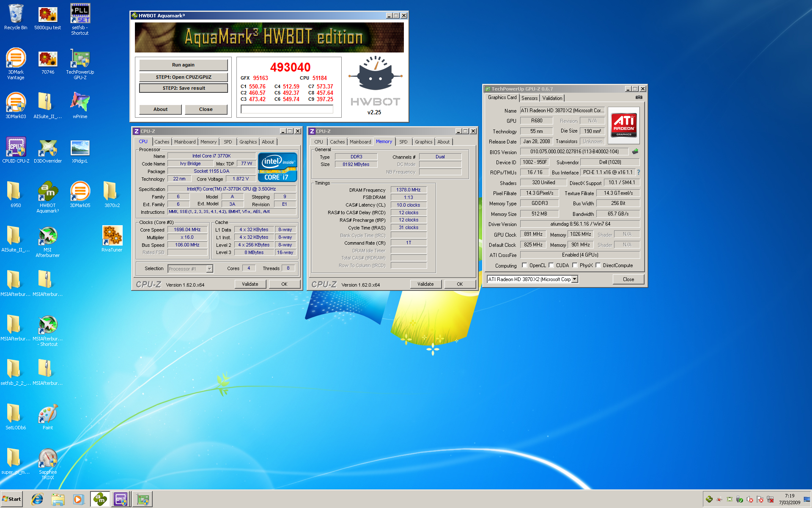
Task: Open Internet Explorer from the taskbar
Action: point(37,499)
